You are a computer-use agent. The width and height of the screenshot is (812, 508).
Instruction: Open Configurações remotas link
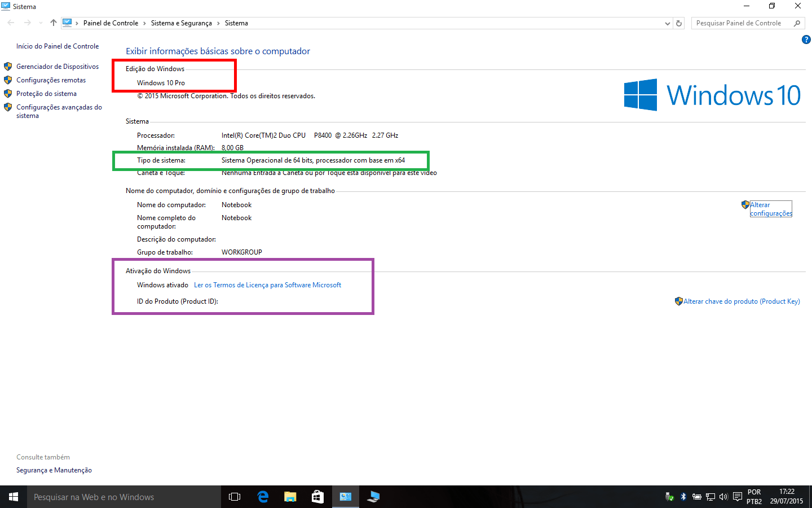51,80
